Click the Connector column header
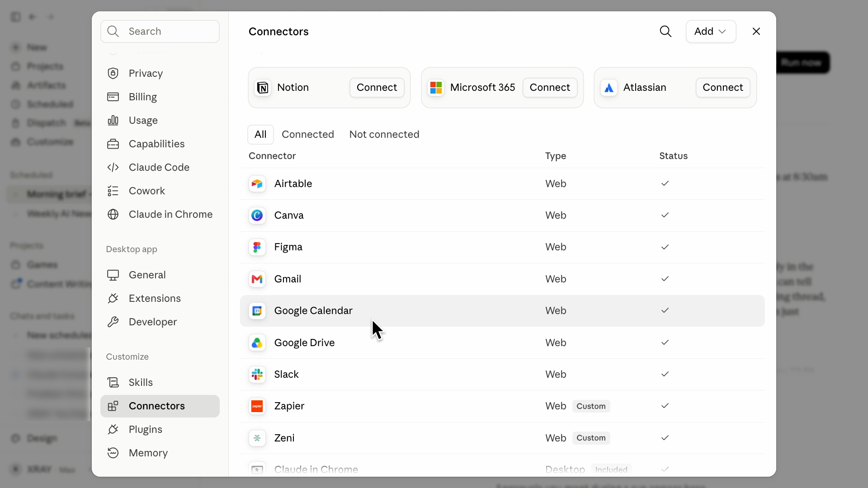 (x=272, y=156)
